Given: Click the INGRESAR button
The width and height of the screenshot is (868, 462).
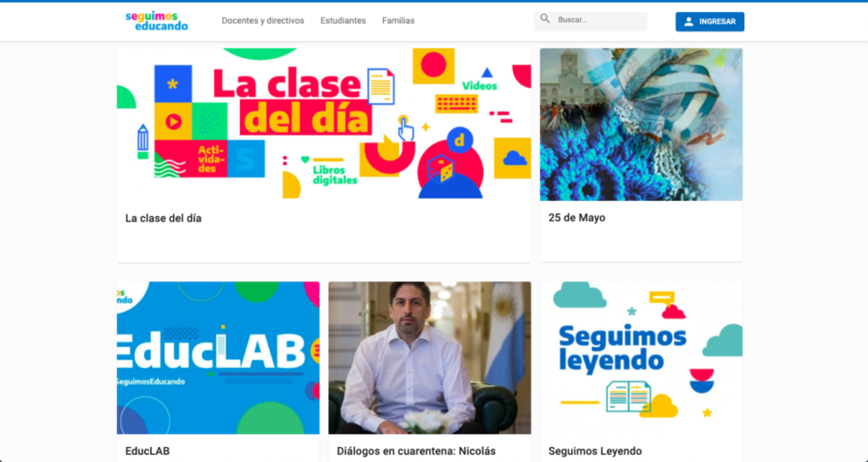Looking at the screenshot, I should click(x=709, y=21).
